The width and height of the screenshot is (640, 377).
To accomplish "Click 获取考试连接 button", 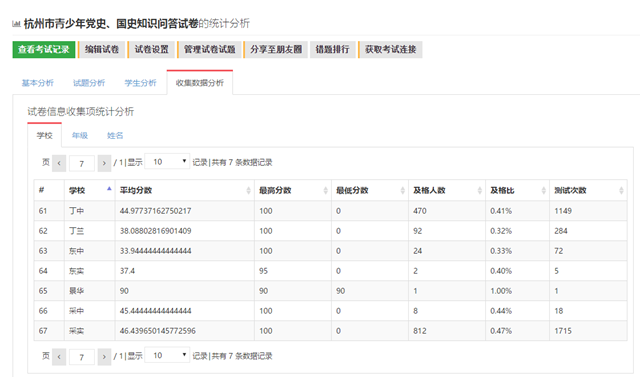I will pos(390,50).
